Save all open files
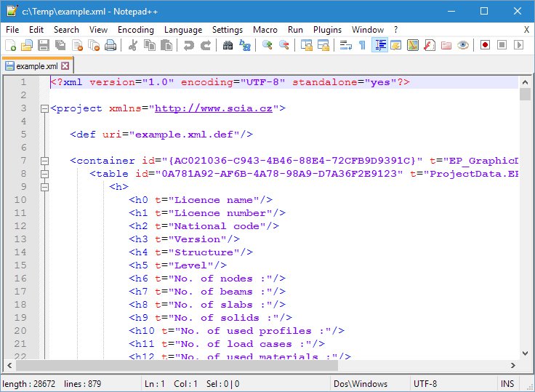The height and width of the screenshot is (392, 535). click(x=60, y=45)
